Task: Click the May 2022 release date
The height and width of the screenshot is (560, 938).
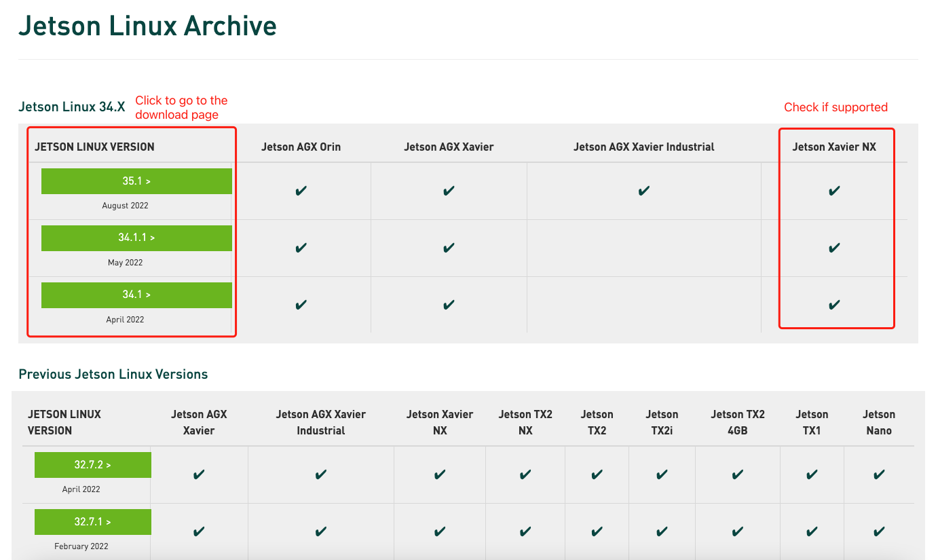Action: 125,263
